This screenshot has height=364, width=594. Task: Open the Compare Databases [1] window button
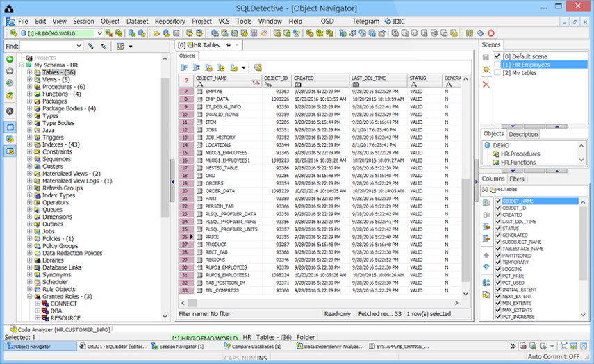click(x=252, y=346)
